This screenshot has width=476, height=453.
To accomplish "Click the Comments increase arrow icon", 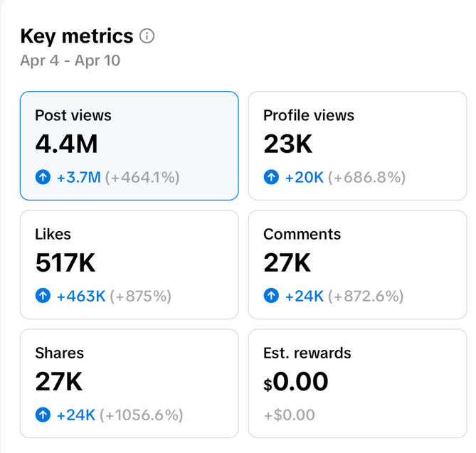I will click(x=271, y=296).
